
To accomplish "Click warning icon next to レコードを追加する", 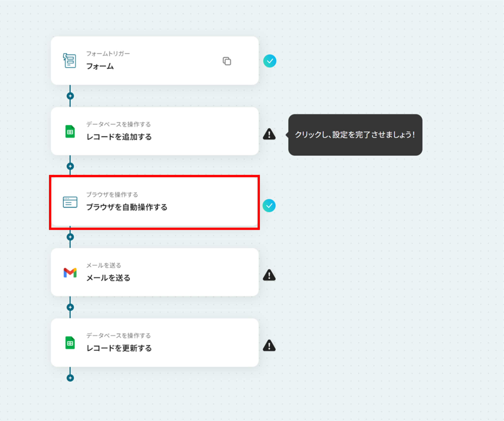I will (269, 134).
